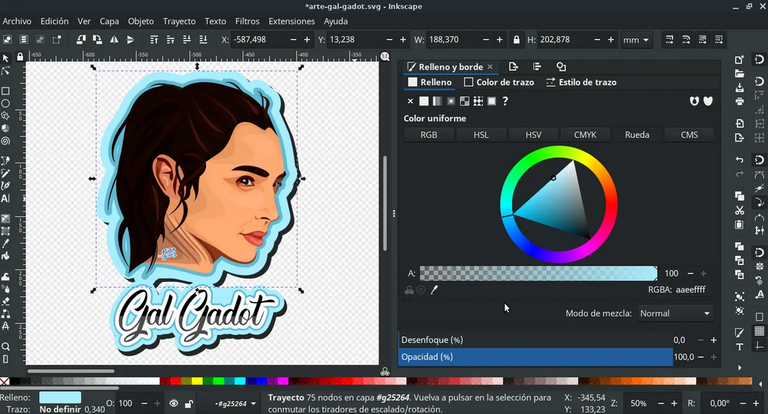
Task: Switch to the Color de trazo tab
Action: point(499,82)
